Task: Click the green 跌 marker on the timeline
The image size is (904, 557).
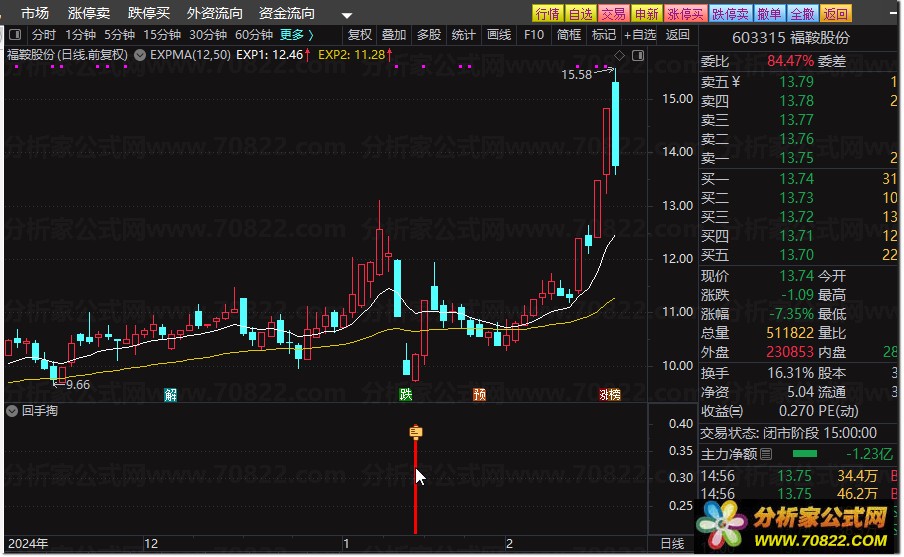Action: (406, 394)
